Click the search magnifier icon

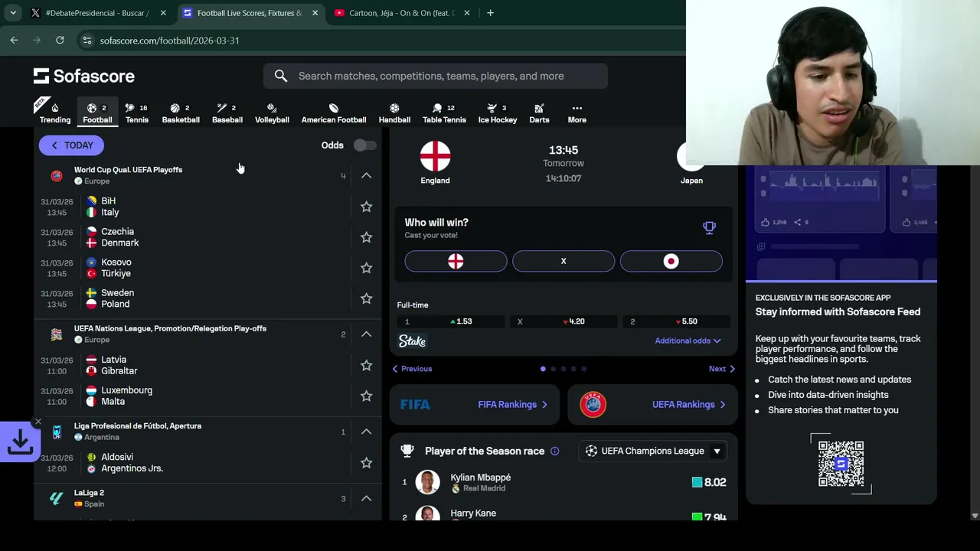[281, 76]
